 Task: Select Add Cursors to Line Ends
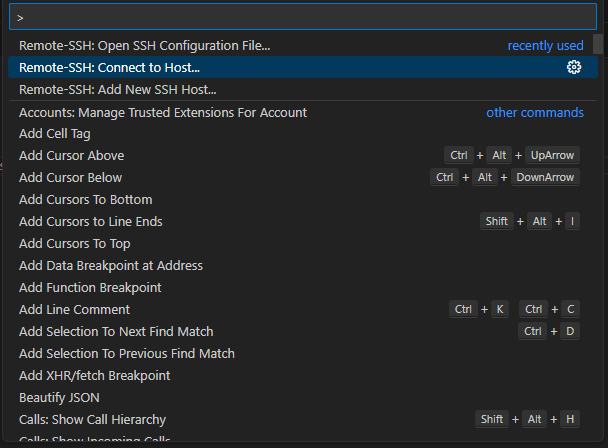[x=303, y=221]
